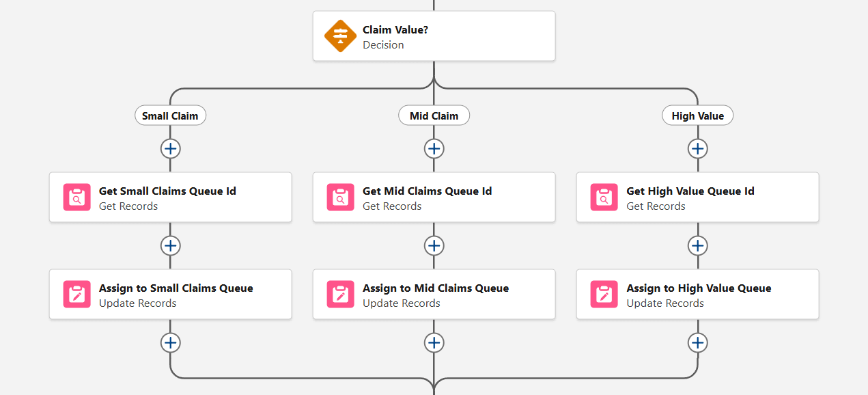Add element after Get Mid Claims Queue Id
The image size is (868, 395).
(x=434, y=245)
